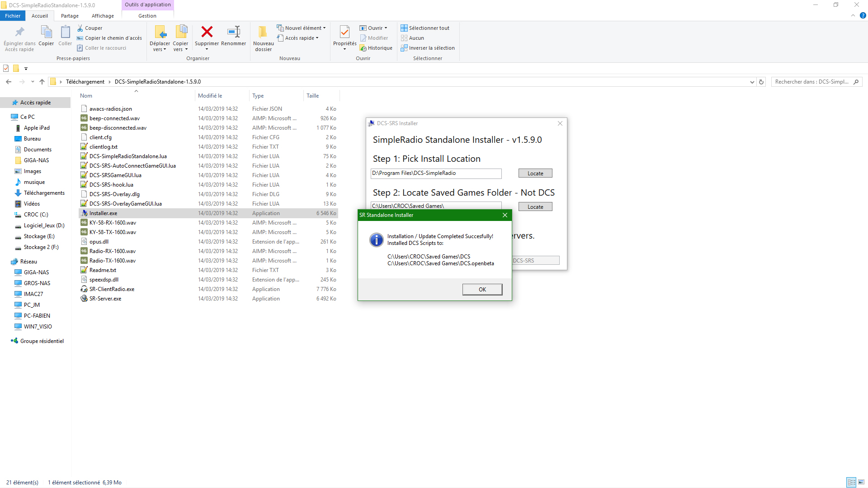Open the Nouvel élément dropdown
The image size is (868, 488).
coord(301,28)
